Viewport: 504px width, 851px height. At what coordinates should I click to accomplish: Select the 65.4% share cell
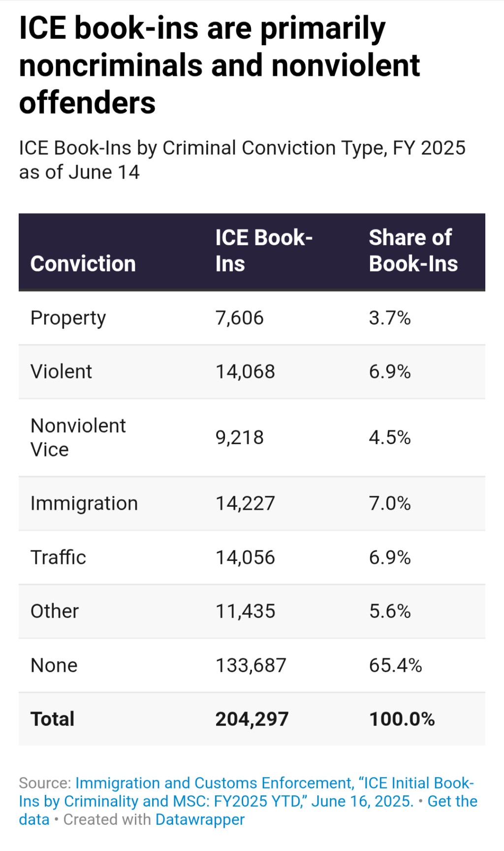pyautogui.click(x=395, y=665)
